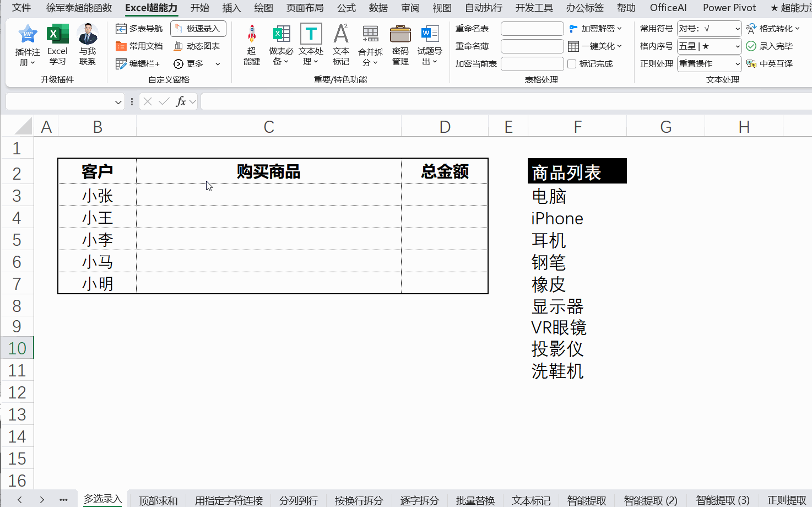The height and width of the screenshot is (507, 812).
Task: Select the 商品列表 header cell
Action: click(x=577, y=171)
